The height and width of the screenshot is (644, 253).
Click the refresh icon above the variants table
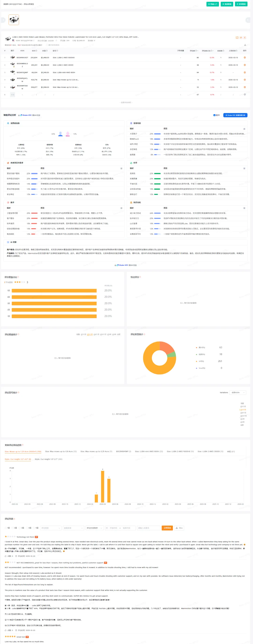(237, 38)
